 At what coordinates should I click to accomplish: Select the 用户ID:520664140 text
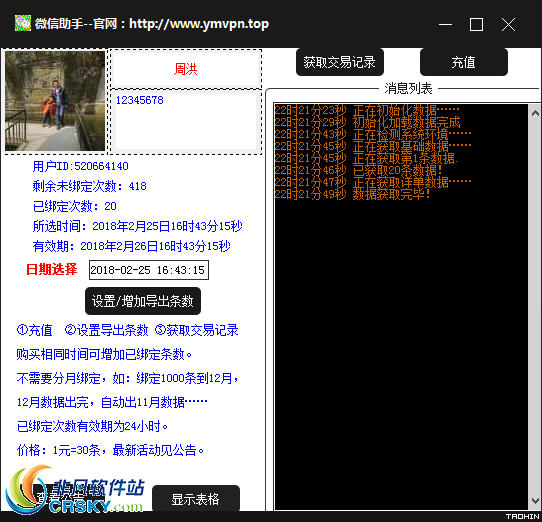coord(81,166)
